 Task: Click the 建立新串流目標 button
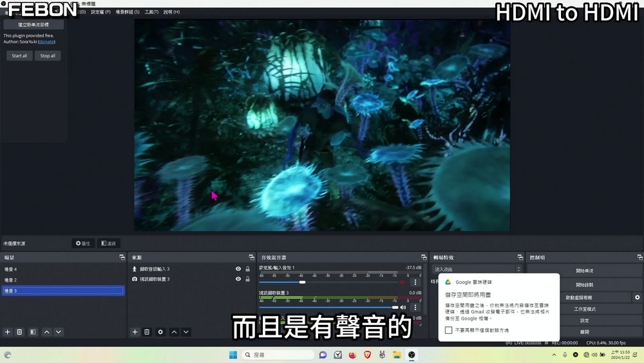click(33, 25)
